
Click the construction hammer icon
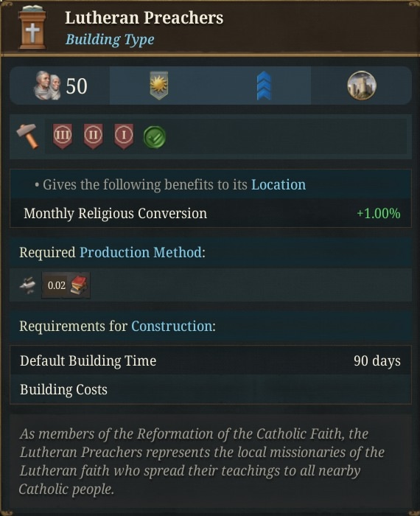27,136
